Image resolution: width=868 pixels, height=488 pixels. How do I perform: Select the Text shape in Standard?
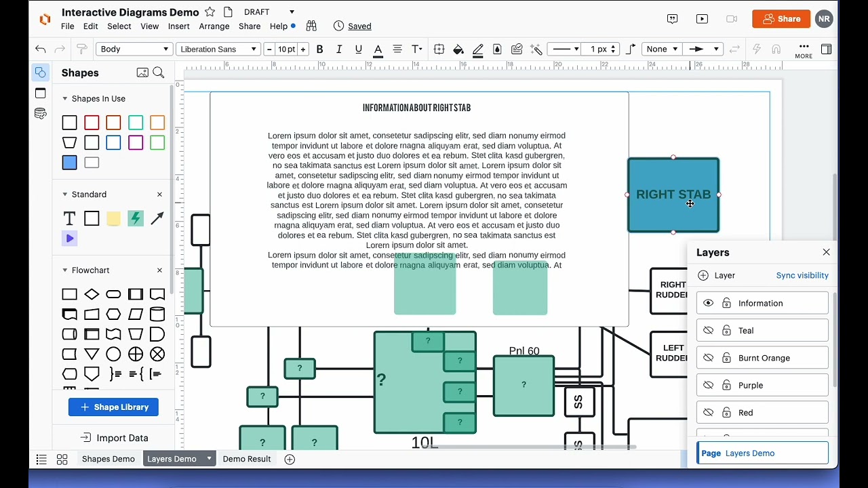coord(69,218)
